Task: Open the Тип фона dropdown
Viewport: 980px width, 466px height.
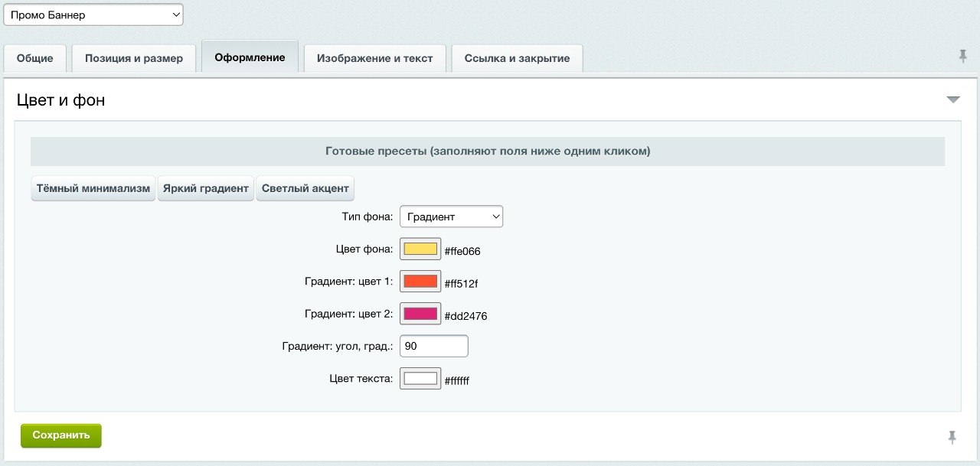Action: point(452,217)
